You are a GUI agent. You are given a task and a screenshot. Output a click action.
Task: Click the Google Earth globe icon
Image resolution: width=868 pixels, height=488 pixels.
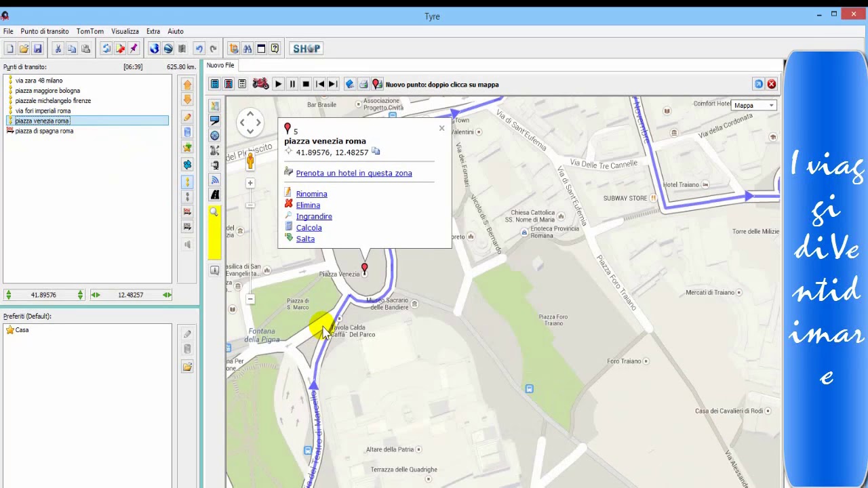(168, 49)
